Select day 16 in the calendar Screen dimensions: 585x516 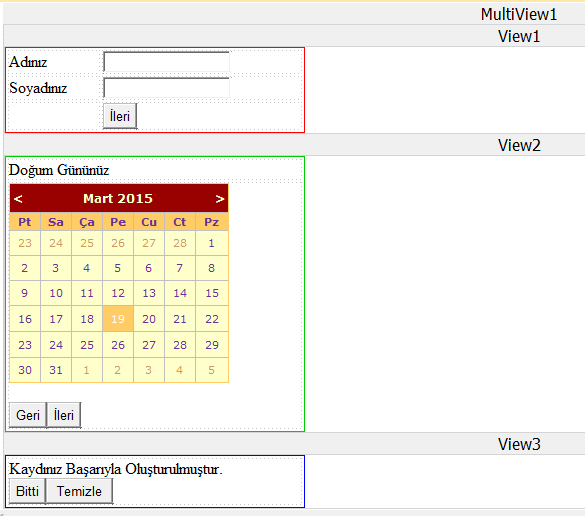point(25,319)
